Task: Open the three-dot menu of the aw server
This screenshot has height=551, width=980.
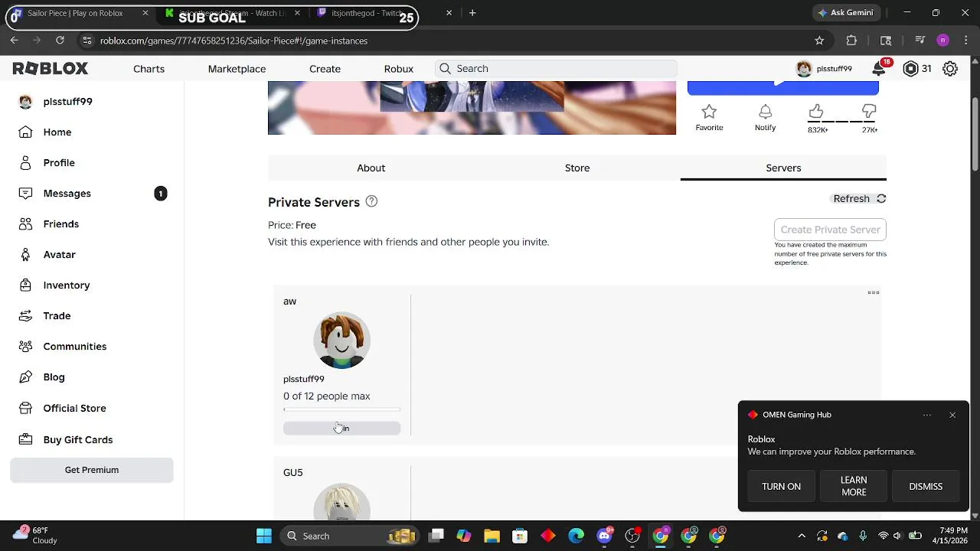Action: [874, 292]
